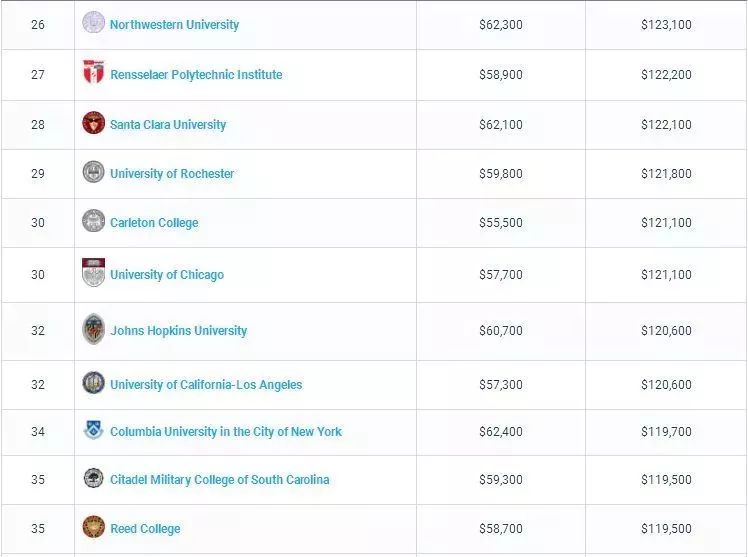Click the Citadel Military College seal

pyautogui.click(x=93, y=478)
